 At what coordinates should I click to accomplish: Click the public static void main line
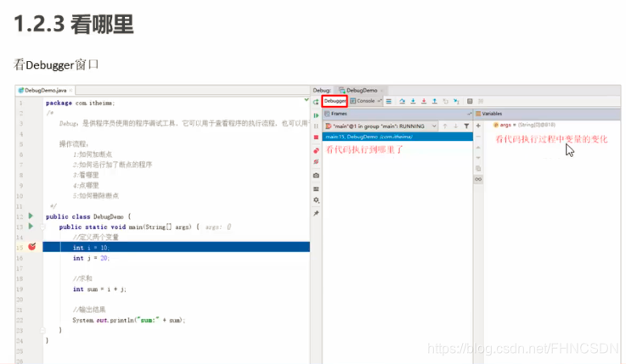pyautogui.click(x=129, y=227)
